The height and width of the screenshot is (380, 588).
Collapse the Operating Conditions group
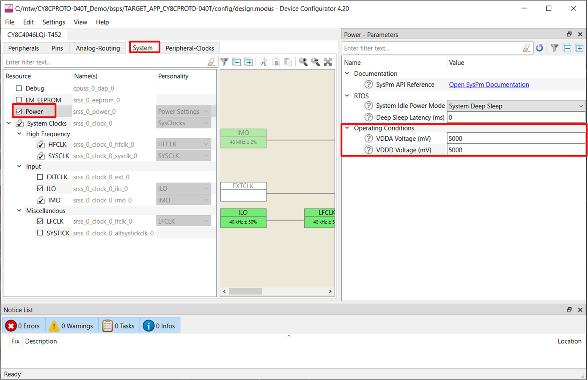pos(347,128)
